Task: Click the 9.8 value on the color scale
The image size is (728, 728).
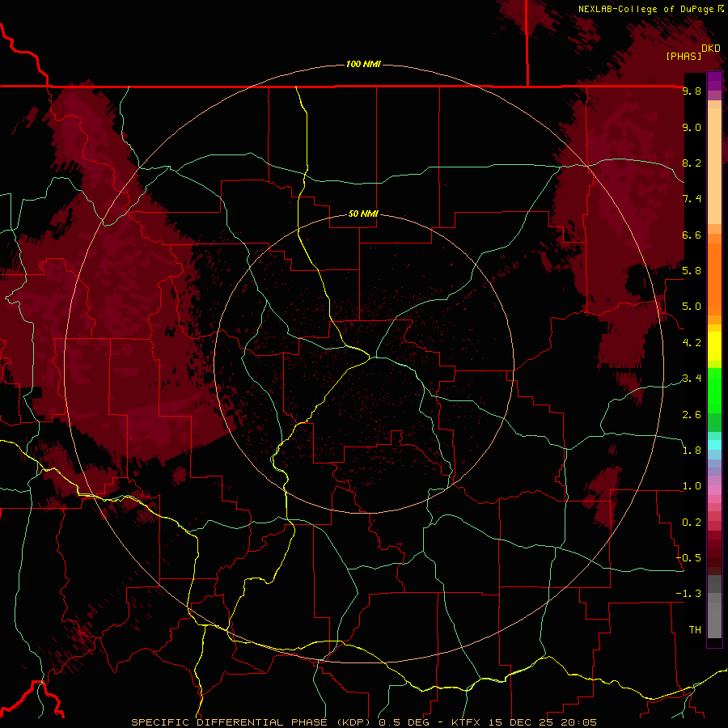Action: (x=692, y=91)
